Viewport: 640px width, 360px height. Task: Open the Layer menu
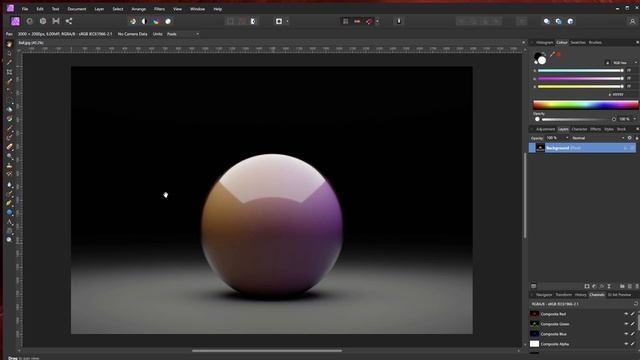(99, 9)
